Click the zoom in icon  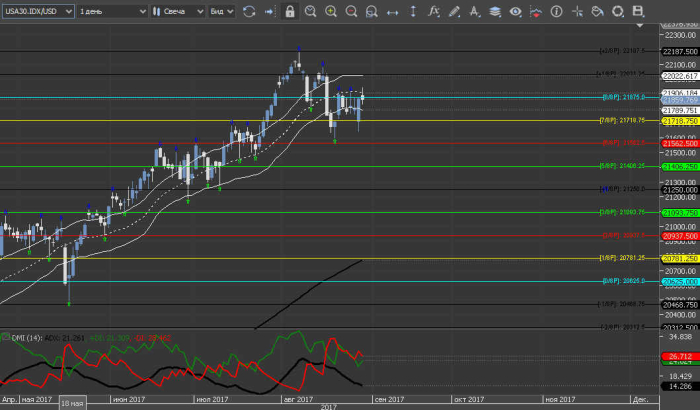click(x=331, y=12)
